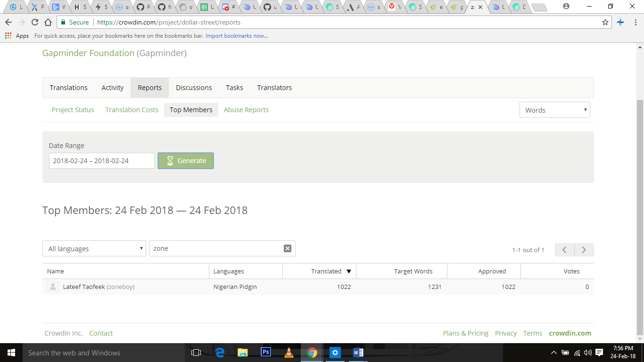Switch to Google Chrome in the taskbar
The image size is (644, 362).
coord(312,353)
